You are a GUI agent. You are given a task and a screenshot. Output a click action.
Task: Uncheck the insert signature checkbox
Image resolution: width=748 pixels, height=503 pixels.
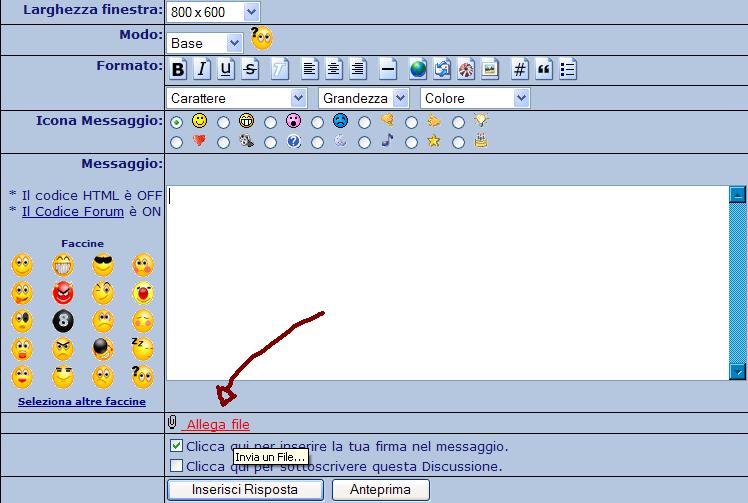pyautogui.click(x=177, y=446)
